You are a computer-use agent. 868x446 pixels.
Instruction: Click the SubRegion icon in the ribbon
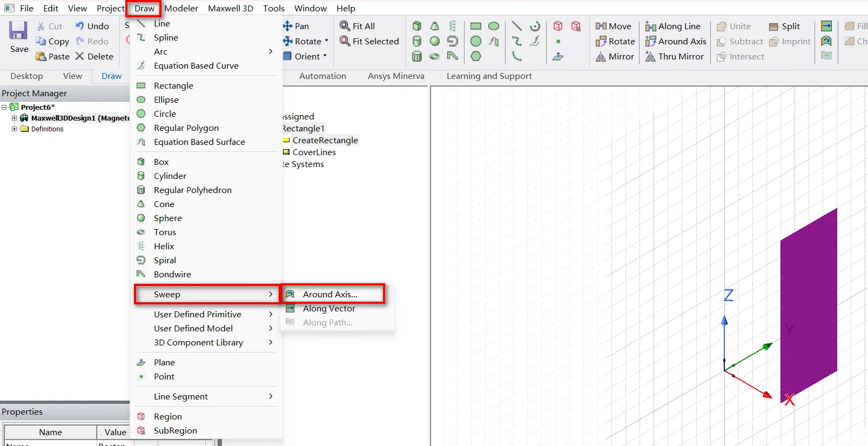[x=576, y=26]
